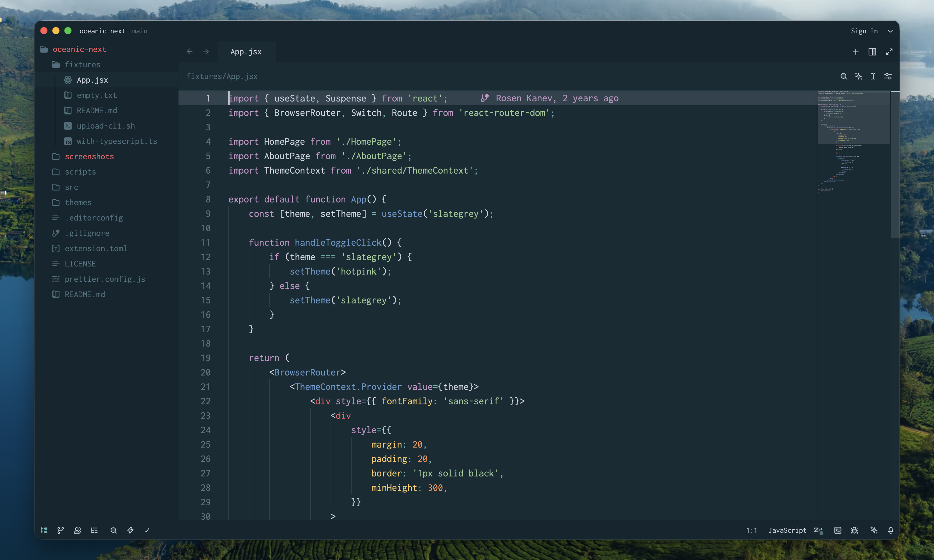This screenshot has height=560, width=934.
Task: Go back with the left arrow
Action: click(x=190, y=52)
